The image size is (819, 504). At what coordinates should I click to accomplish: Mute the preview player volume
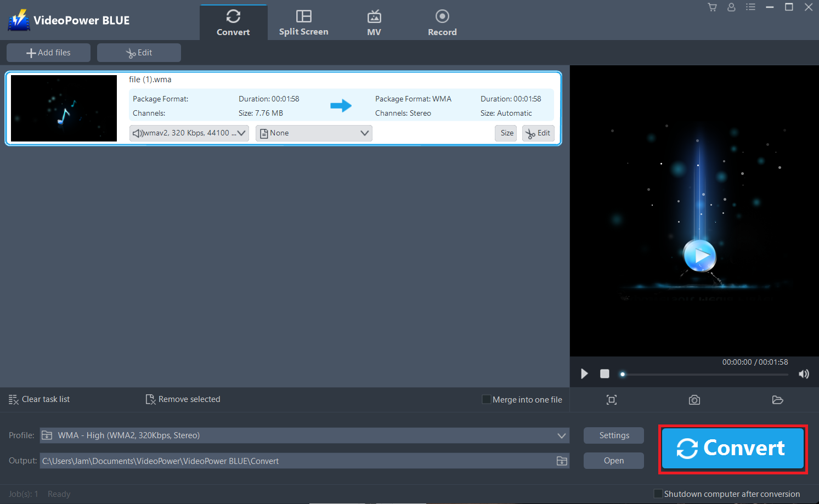(x=804, y=373)
